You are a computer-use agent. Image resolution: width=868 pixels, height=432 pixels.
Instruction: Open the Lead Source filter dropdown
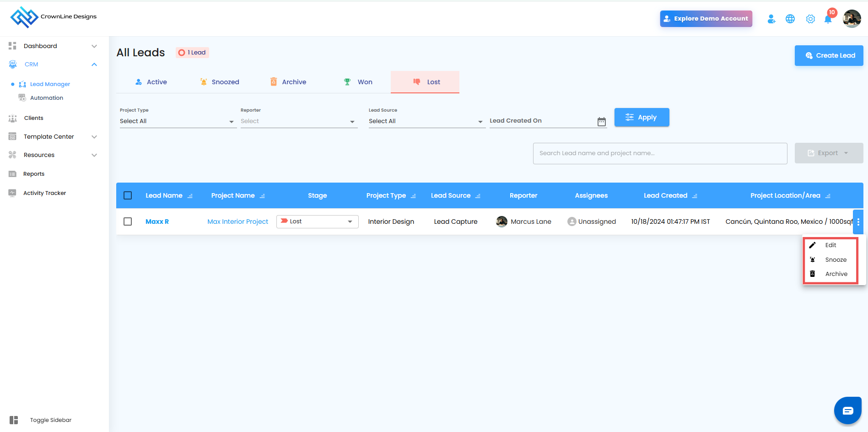427,121
